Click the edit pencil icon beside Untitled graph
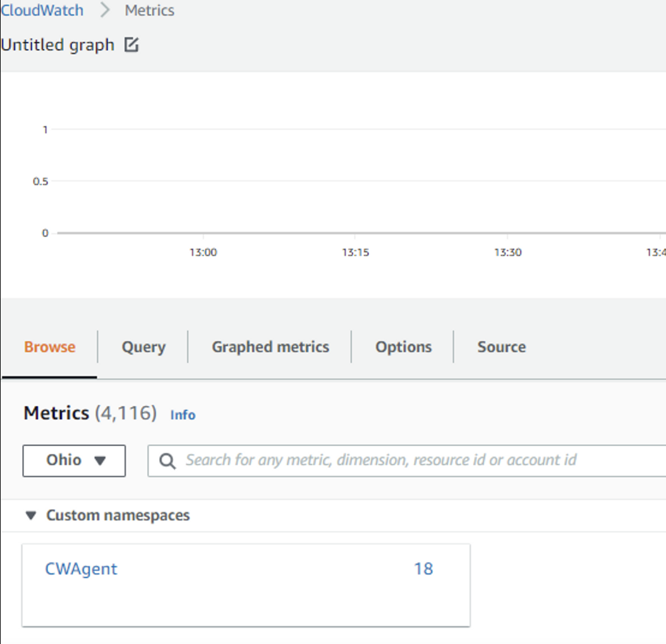The width and height of the screenshot is (666, 644). pos(131,45)
